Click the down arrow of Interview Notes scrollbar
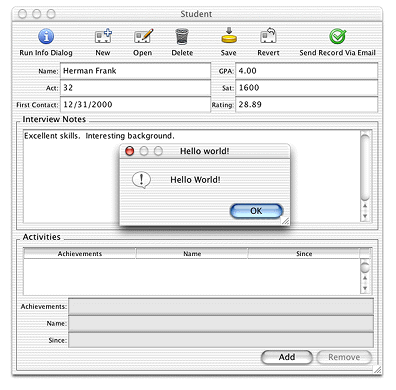This screenshot has width=396, height=390. 365,216
